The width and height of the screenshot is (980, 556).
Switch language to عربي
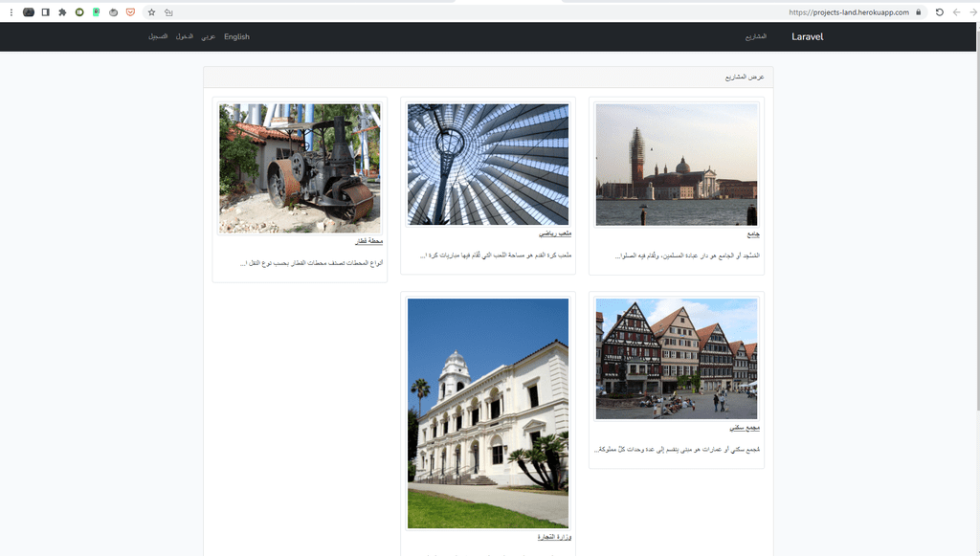point(208,37)
